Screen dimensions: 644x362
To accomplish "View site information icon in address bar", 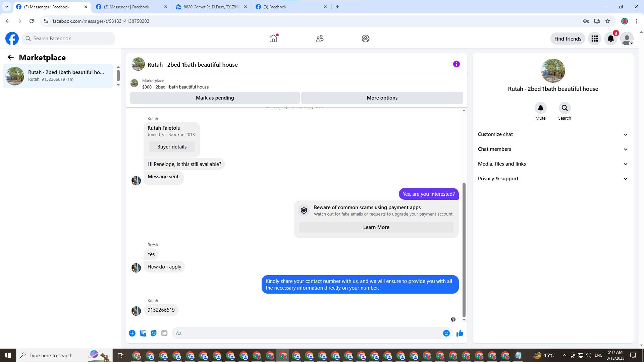I will point(46,21).
